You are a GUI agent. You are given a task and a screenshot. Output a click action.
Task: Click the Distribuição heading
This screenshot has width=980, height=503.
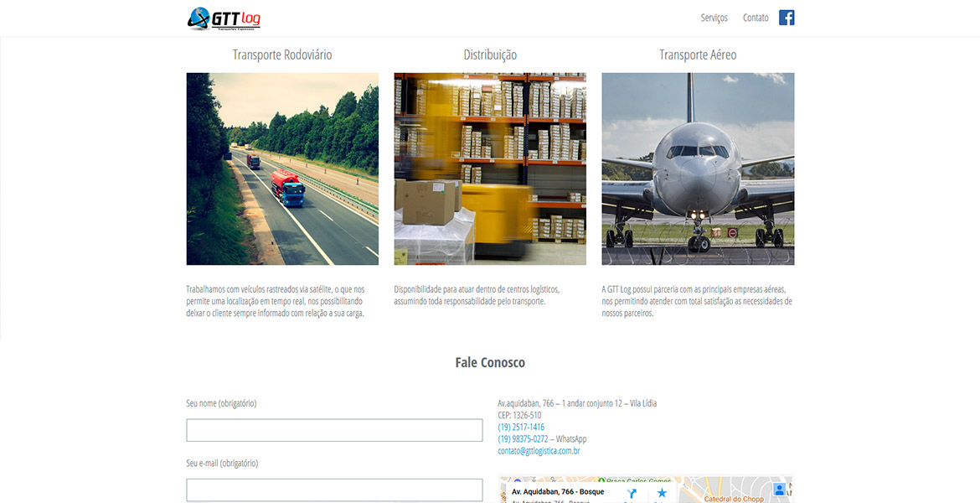pyautogui.click(x=490, y=54)
